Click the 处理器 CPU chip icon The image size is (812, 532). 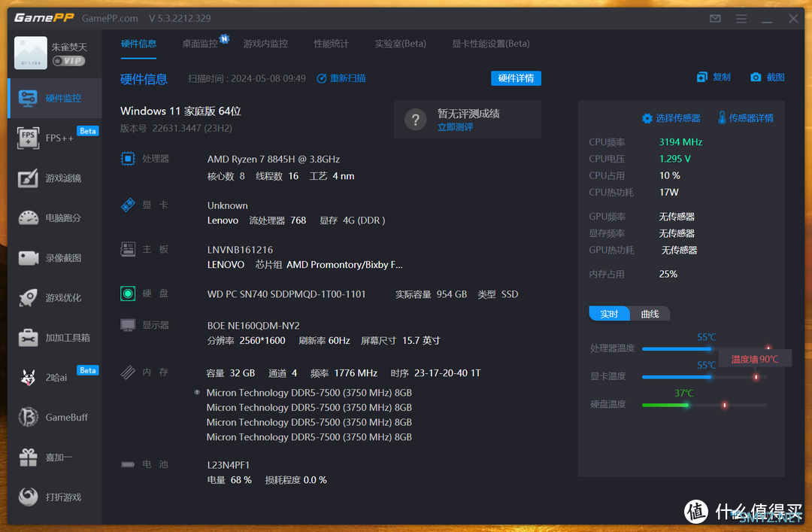click(128, 159)
